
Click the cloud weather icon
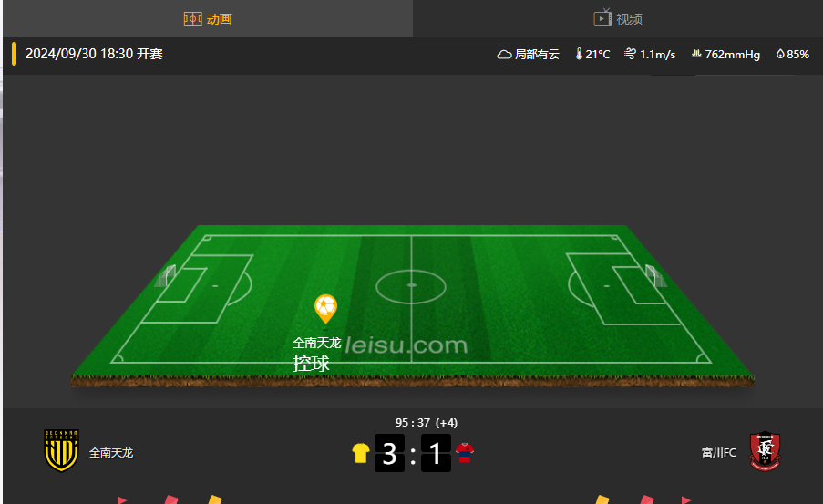pos(504,54)
